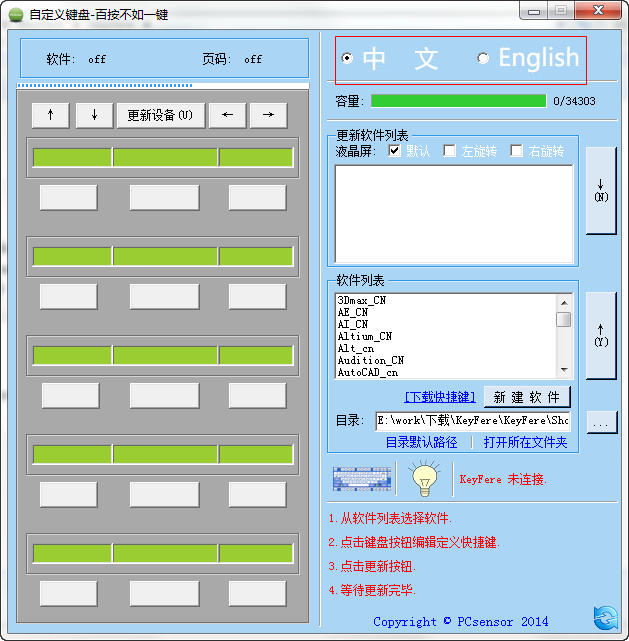Click the light bulb icon
The width and height of the screenshot is (629, 641).
pyautogui.click(x=425, y=478)
